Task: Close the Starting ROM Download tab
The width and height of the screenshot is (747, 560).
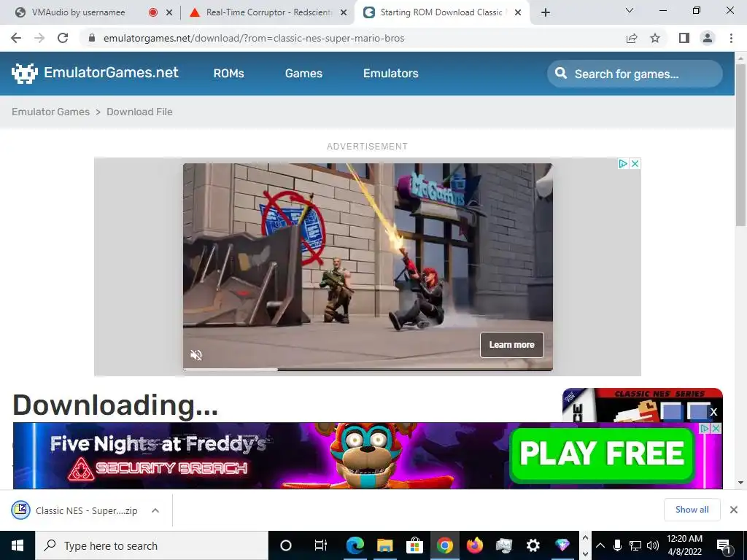Action: (x=519, y=13)
